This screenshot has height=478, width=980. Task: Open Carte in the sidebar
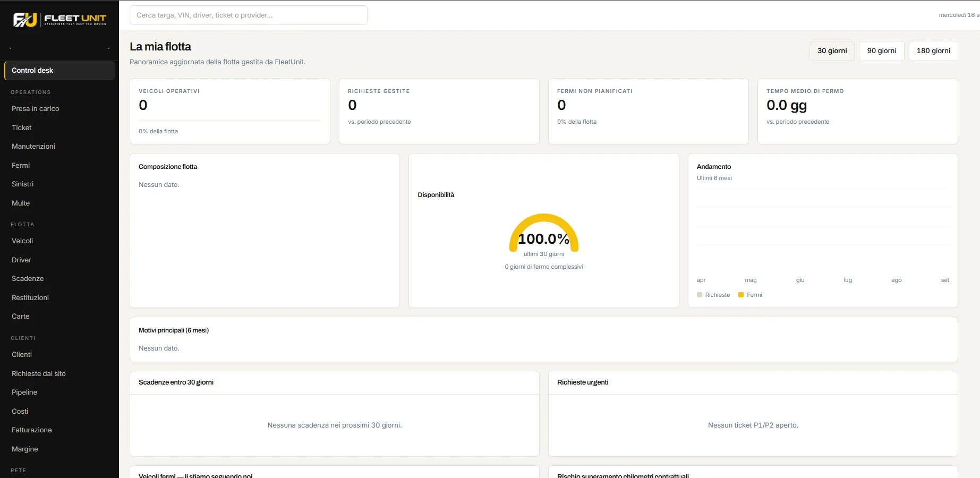[x=59, y=316]
